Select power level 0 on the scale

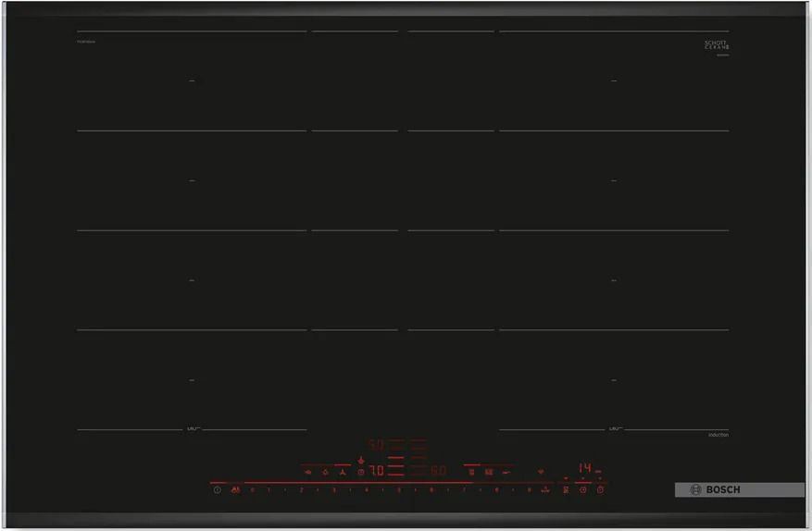[252, 489]
